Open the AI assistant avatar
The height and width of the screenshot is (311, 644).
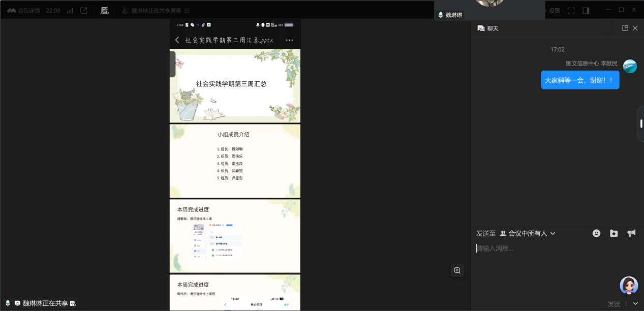pyautogui.click(x=629, y=286)
